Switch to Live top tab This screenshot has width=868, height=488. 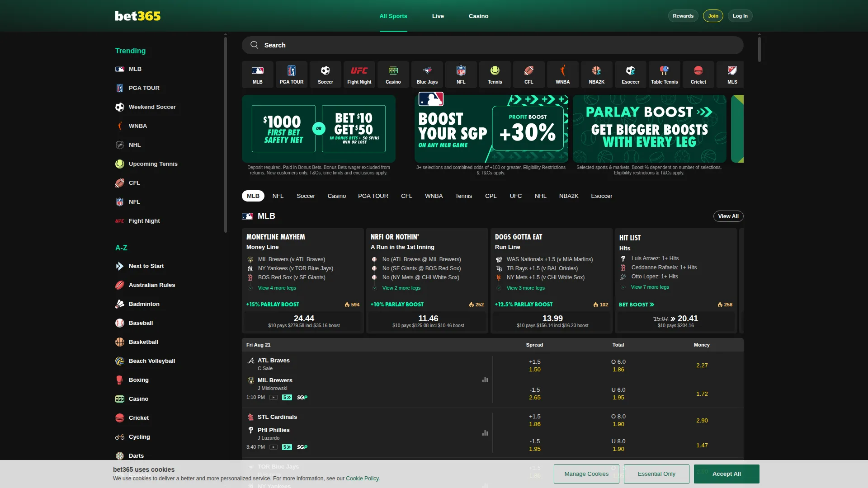438,16
